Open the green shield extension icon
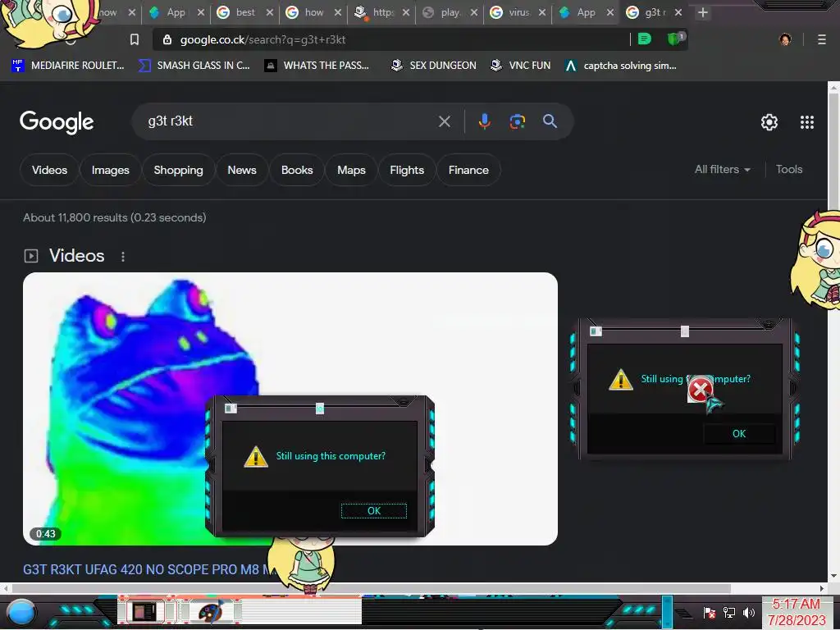Image resolution: width=840 pixels, height=630 pixels. (674, 39)
